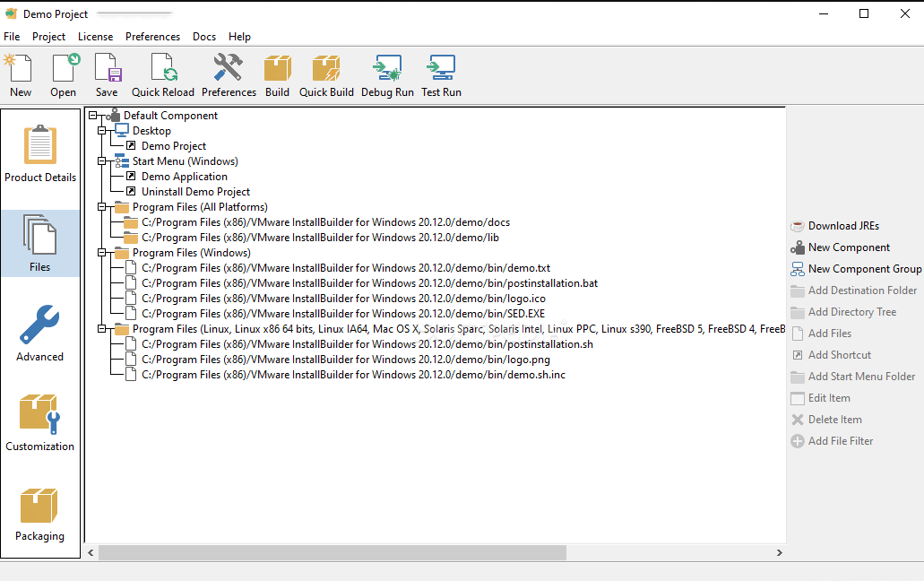Collapse the Program Files (Windows) node
Screen dimensions: 924x581
pyautogui.click(x=102, y=253)
